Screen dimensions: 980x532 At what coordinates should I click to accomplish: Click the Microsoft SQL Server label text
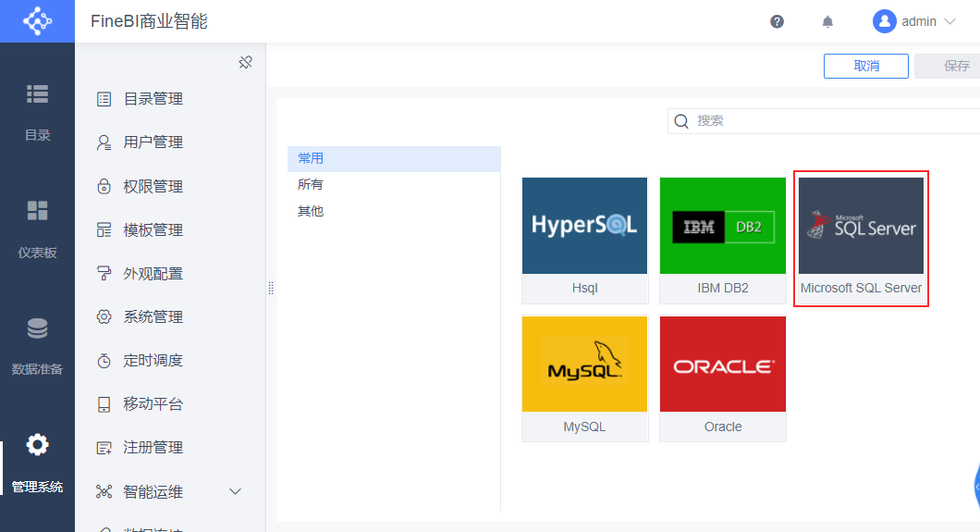click(x=861, y=288)
